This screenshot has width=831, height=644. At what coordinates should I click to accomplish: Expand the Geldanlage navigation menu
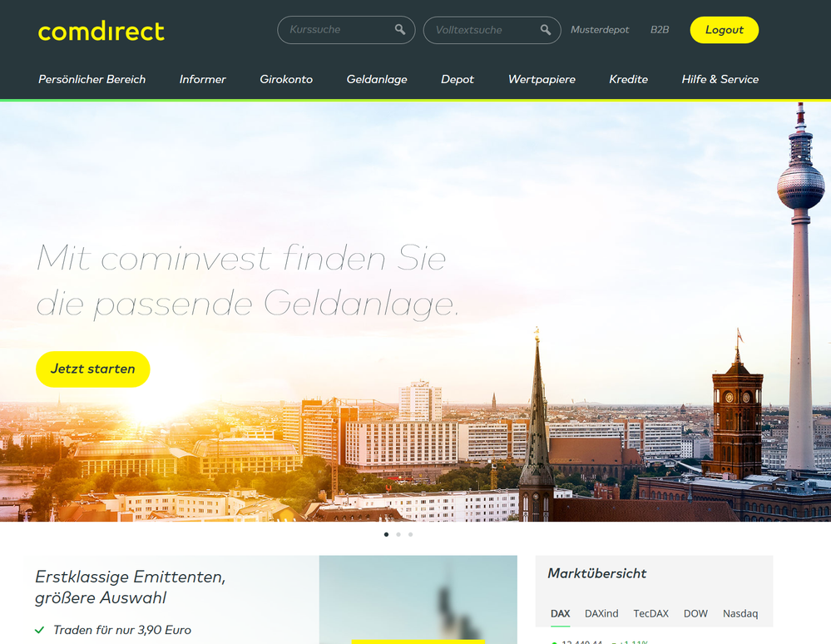pos(377,79)
